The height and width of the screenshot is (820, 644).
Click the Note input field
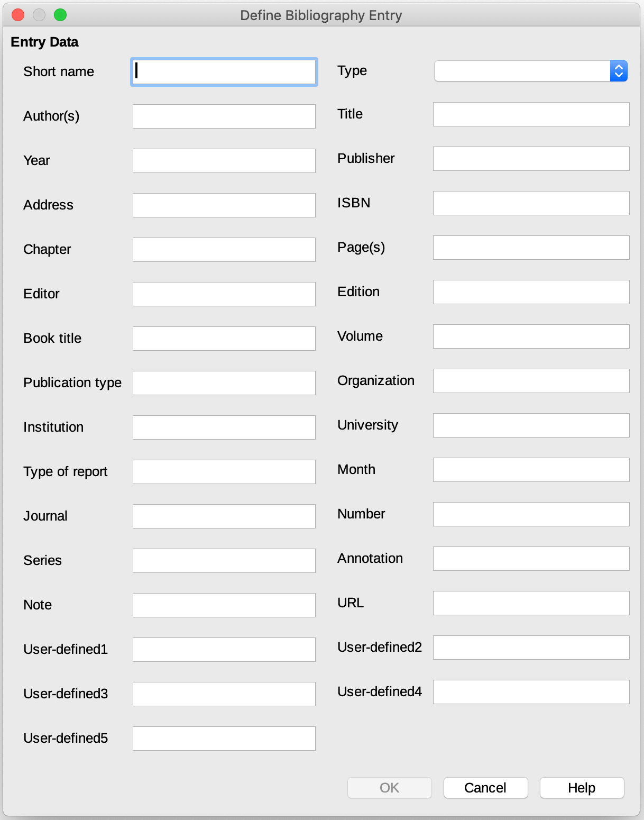tap(224, 605)
